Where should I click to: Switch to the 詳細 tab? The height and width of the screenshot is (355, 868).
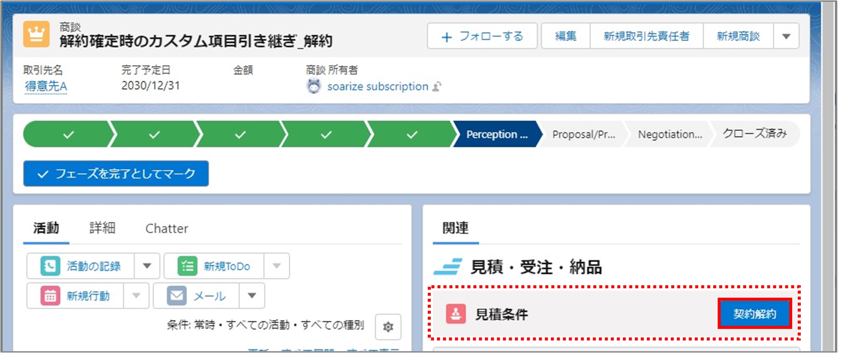102,228
